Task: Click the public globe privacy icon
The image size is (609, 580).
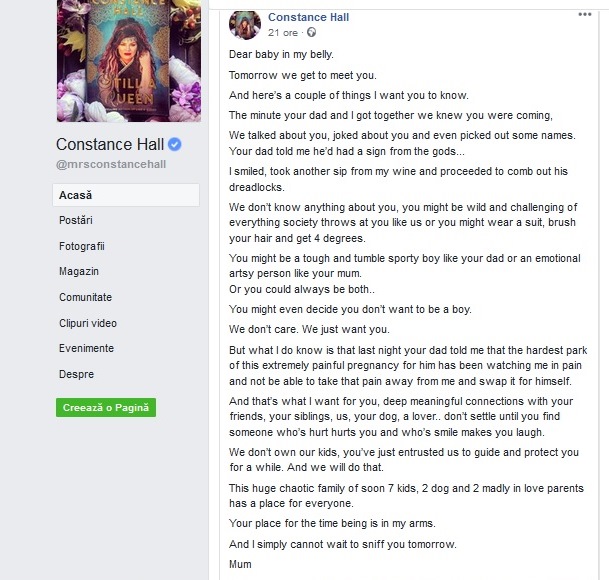Action: (x=311, y=32)
